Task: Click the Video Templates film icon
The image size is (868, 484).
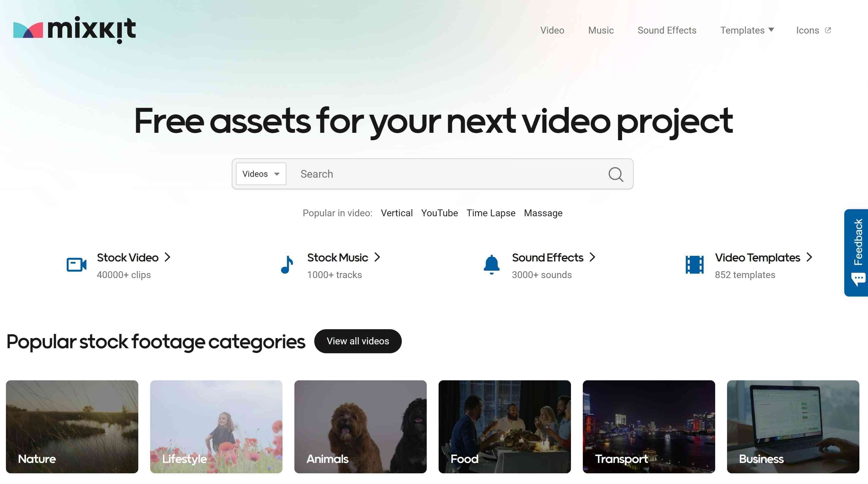Action: pyautogui.click(x=695, y=264)
